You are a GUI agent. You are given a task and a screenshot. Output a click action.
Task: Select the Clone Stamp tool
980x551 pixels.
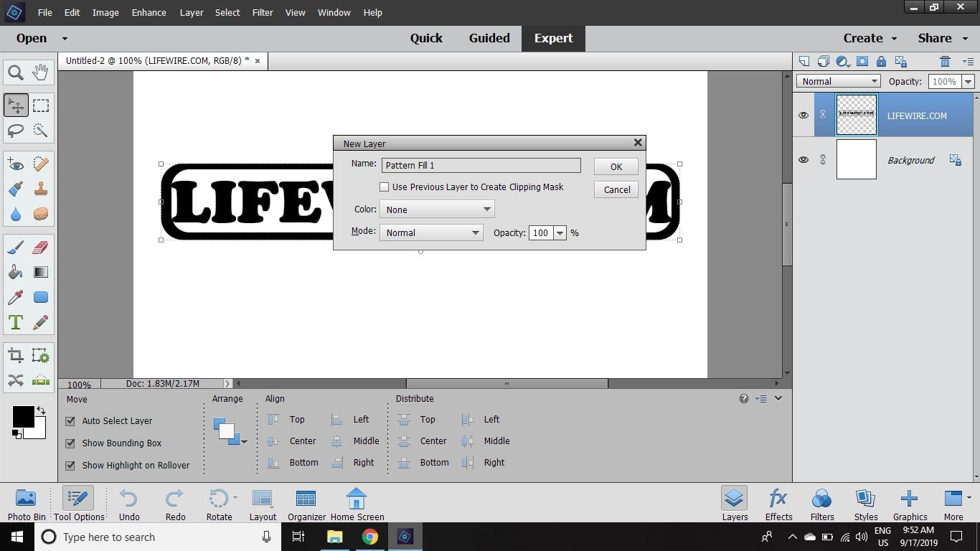coord(41,189)
